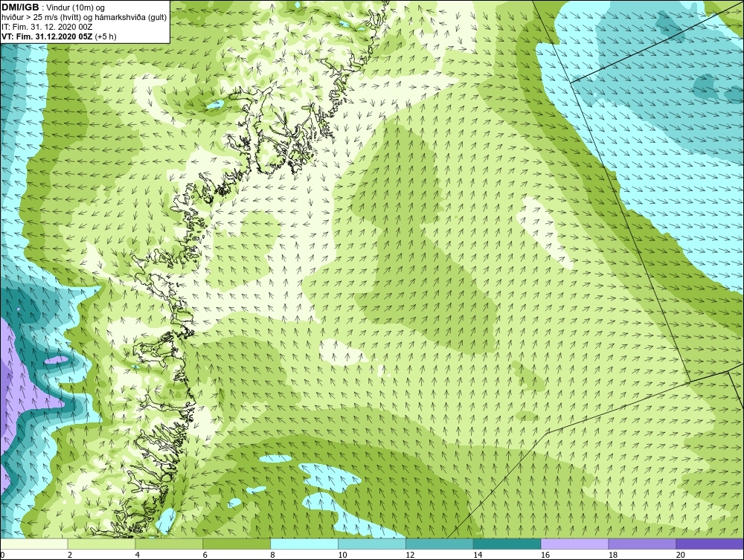Click the legend value label '10'
Image resolution: width=744 pixels, height=560 pixels.
[x=342, y=555]
